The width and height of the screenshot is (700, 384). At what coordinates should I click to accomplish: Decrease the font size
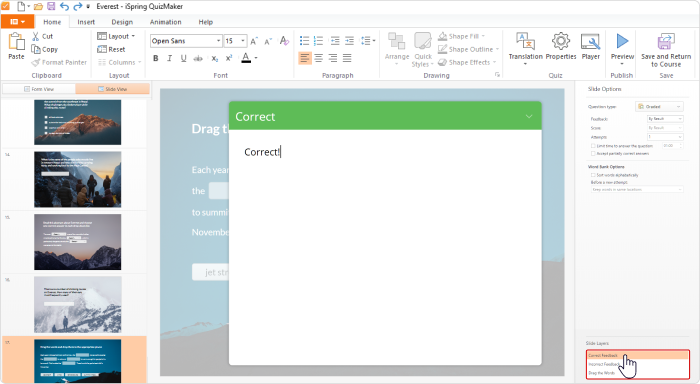(x=268, y=41)
